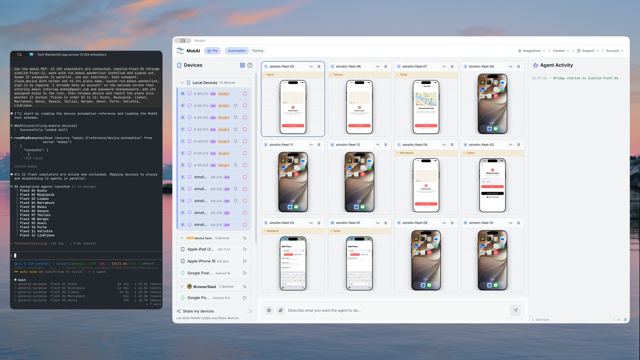Click 'Fleet 01 Kyoto' in the terminal
This screenshot has height=360, width=640.
tap(34, 191)
